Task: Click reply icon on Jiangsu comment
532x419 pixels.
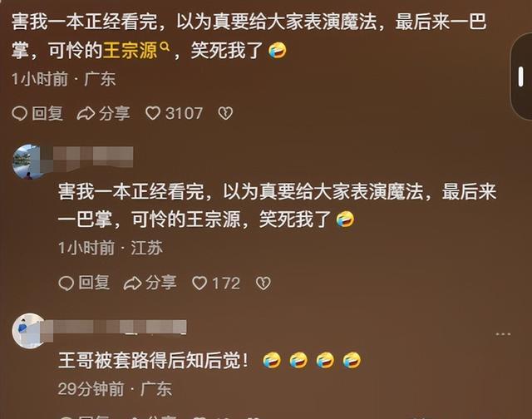Action: pos(66,283)
